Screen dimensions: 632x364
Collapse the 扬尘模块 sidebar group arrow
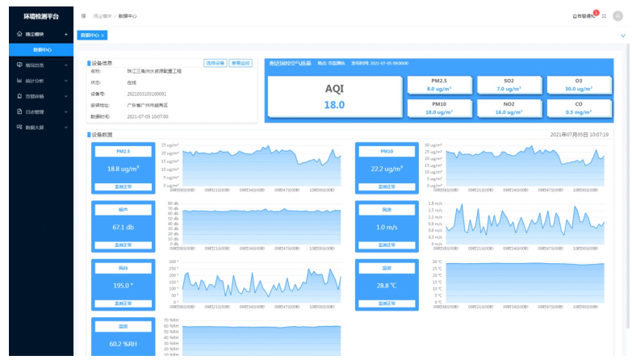[66, 35]
